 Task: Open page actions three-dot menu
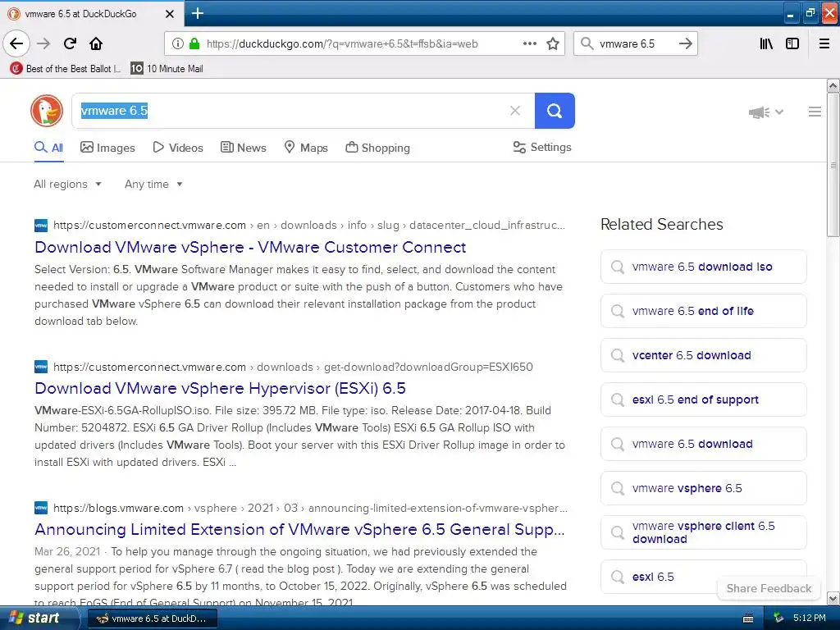(x=529, y=43)
